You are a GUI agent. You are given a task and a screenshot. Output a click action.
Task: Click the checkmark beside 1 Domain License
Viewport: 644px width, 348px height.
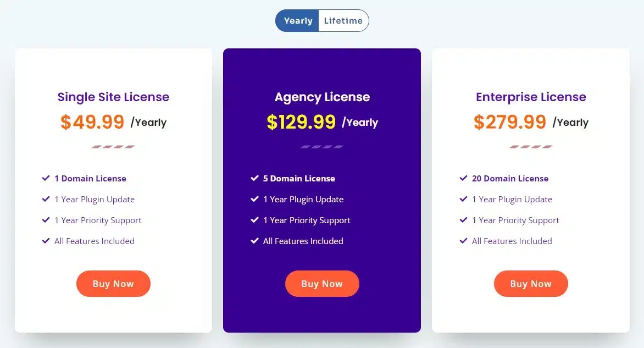tap(46, 178)
